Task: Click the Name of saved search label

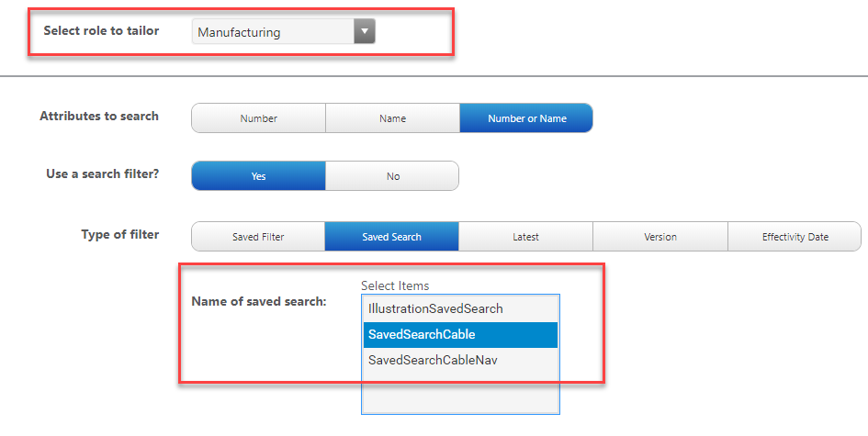Action: [258, 301]
